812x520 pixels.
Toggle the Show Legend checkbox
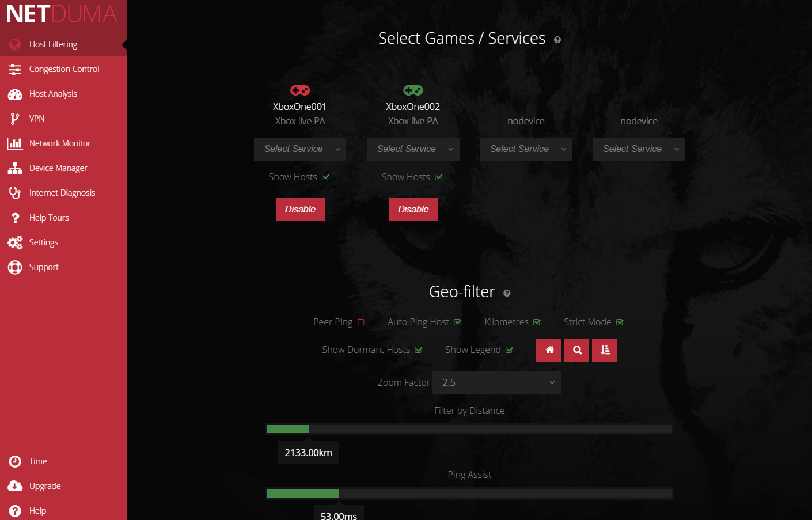[509, 350]
